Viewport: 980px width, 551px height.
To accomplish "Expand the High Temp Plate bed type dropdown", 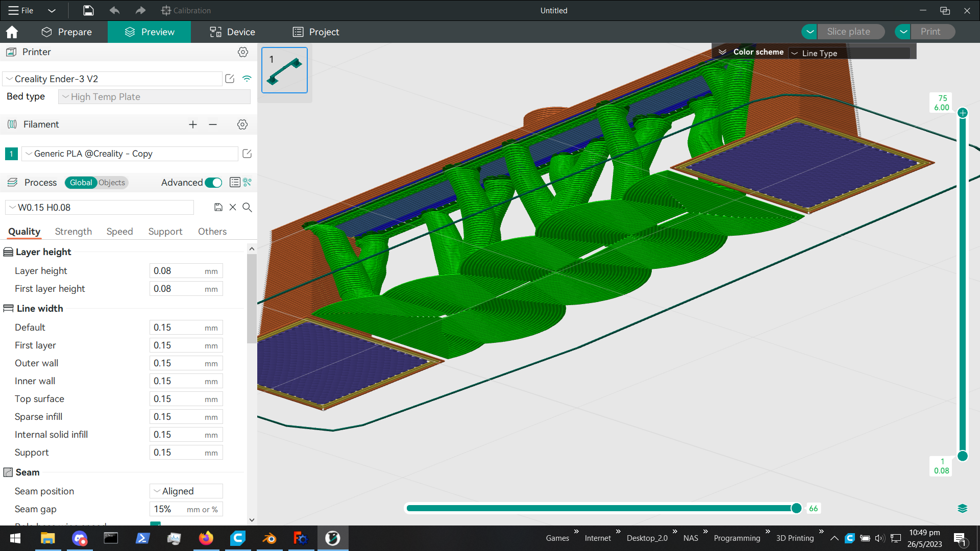I will pos(153,96).
